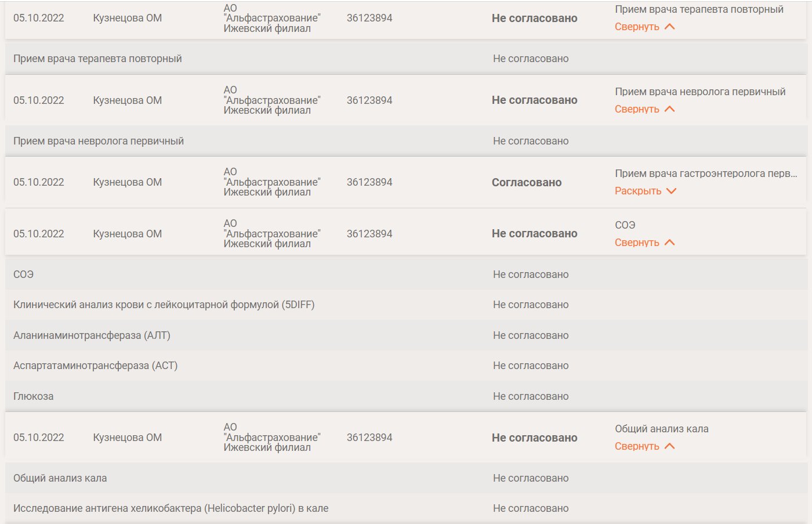
Task: Click the up chevron beside the therapist row's Свернуть
Action: (670, 27)
